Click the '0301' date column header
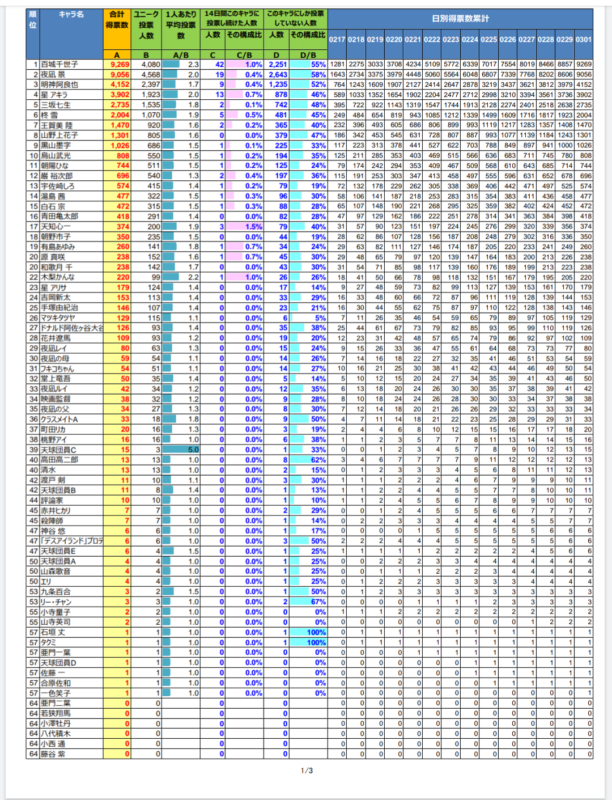The height and width of the screenshot is (800, 612). 583,39
